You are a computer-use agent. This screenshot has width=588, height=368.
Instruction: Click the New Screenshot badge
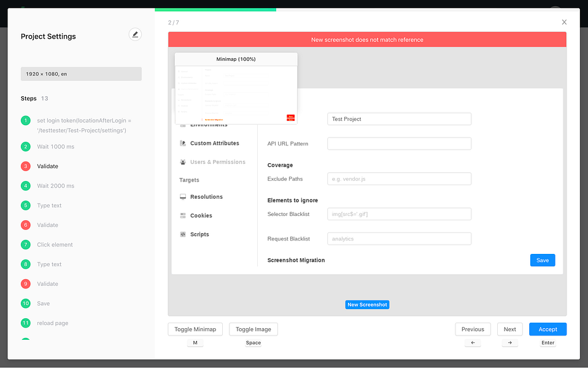[367, 305]
